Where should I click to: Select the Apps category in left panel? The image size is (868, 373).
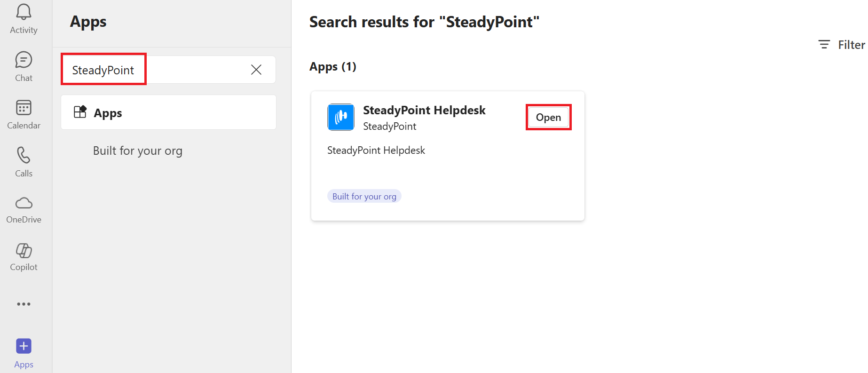(x=168, y=112)
